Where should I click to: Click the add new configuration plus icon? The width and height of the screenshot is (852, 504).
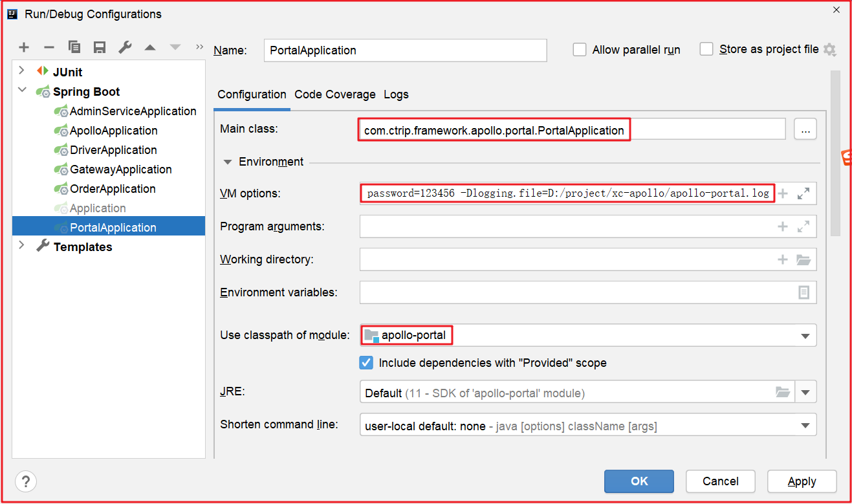24,47
